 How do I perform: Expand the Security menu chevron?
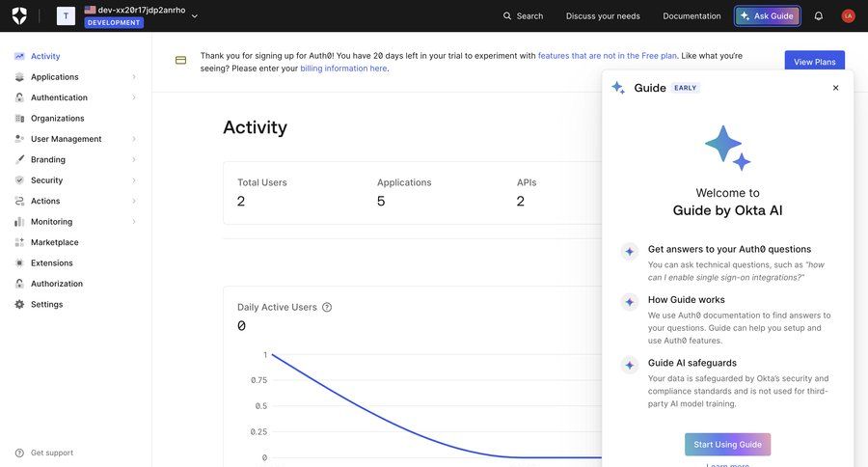[134, 180]
